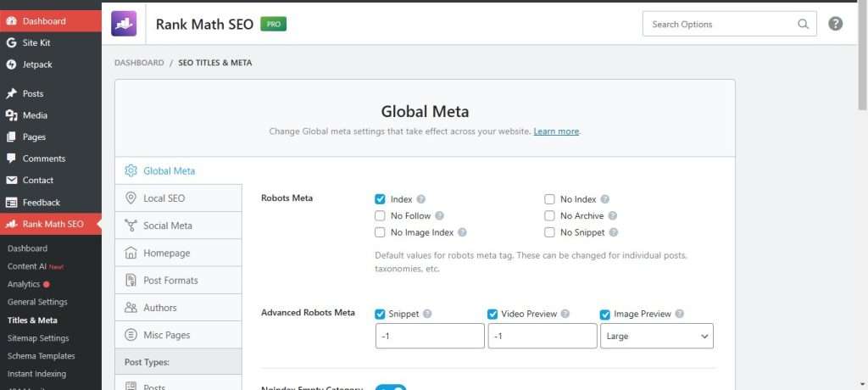Screen dimensions: 868x390
Task: Click the Learn more link
Action: point(556,131)
